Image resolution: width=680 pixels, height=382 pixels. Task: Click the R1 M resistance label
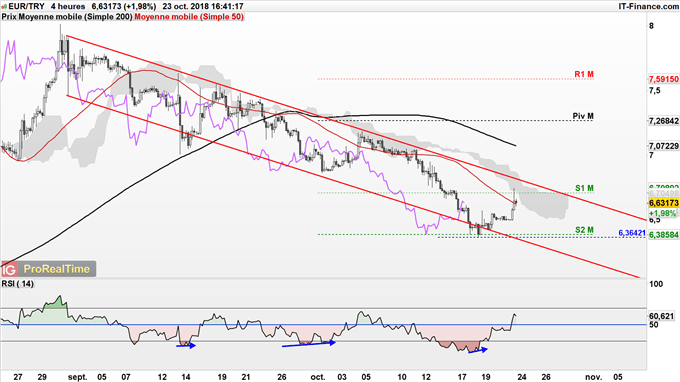pyautogui.click(x=584, y=75)
